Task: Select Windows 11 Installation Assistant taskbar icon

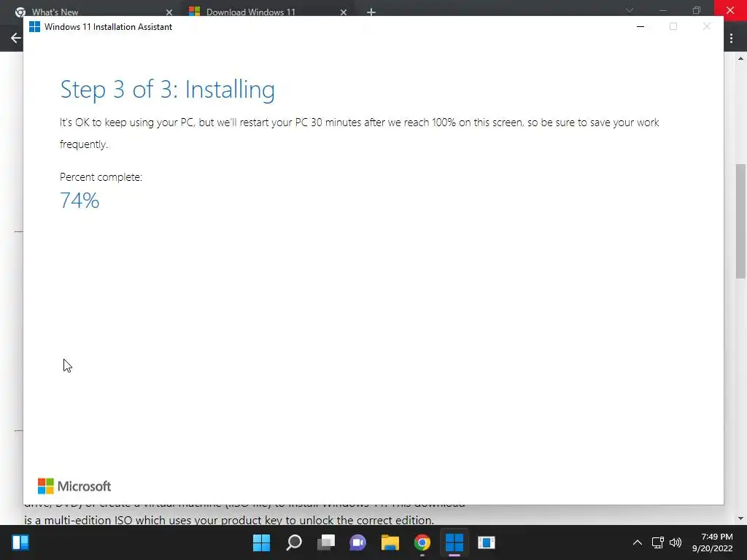Action: (454, 542)
